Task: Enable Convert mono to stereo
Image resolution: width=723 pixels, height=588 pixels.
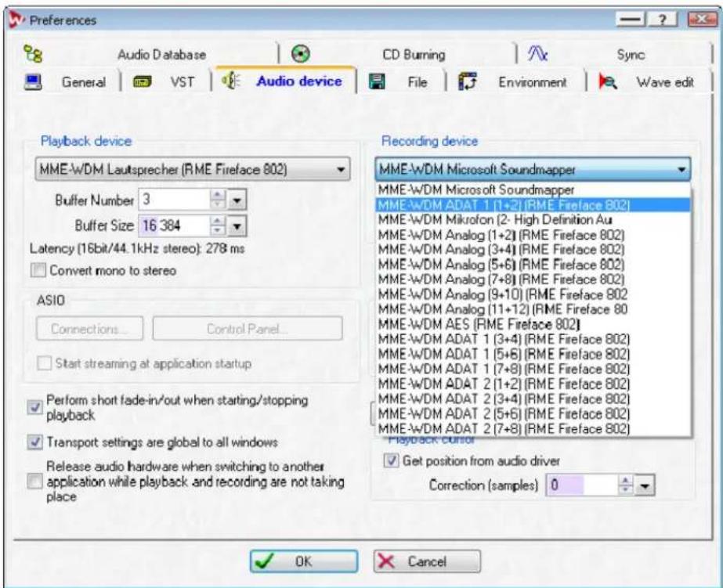Action: click(x=38, y=270)
